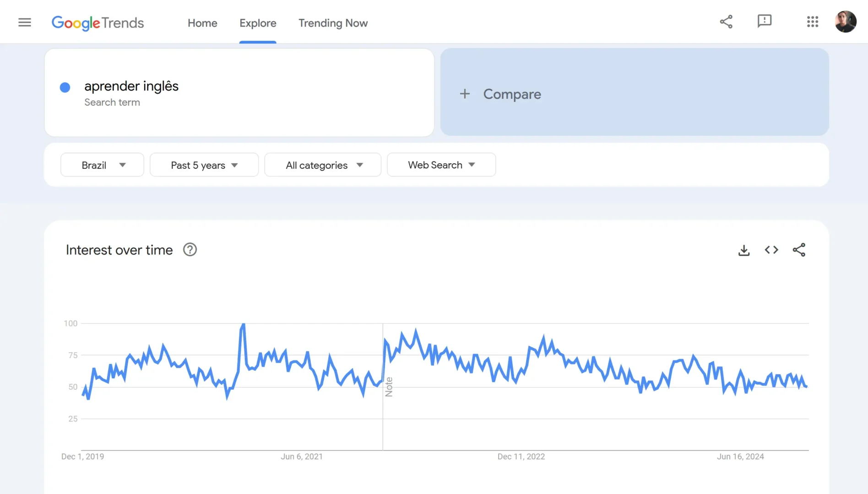
Task: Click the Jun 16, 2024 axis label
Action: point(740,456)
